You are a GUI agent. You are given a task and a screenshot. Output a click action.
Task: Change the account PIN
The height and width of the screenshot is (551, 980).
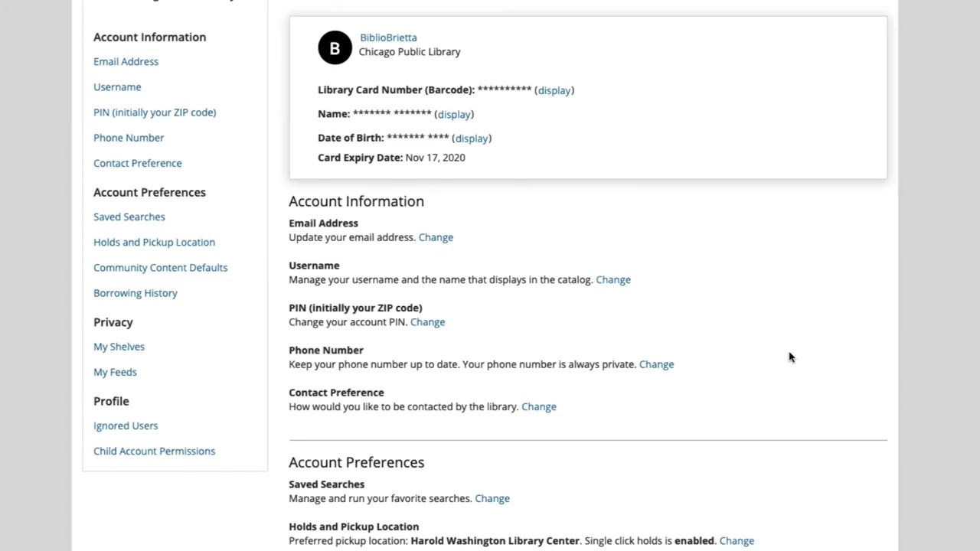point(427,322)
